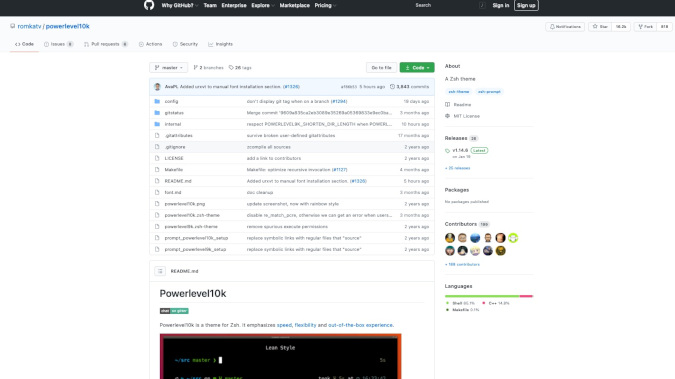Image resolution: width=675 pixels, height=379 pixels.
Task: Click the Sign up button
Action: click(526, 6)
